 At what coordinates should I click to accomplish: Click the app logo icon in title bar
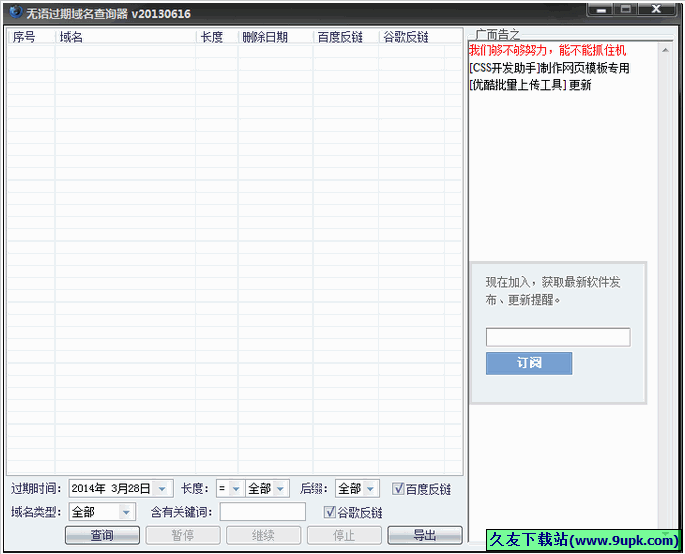click(15, 12)
